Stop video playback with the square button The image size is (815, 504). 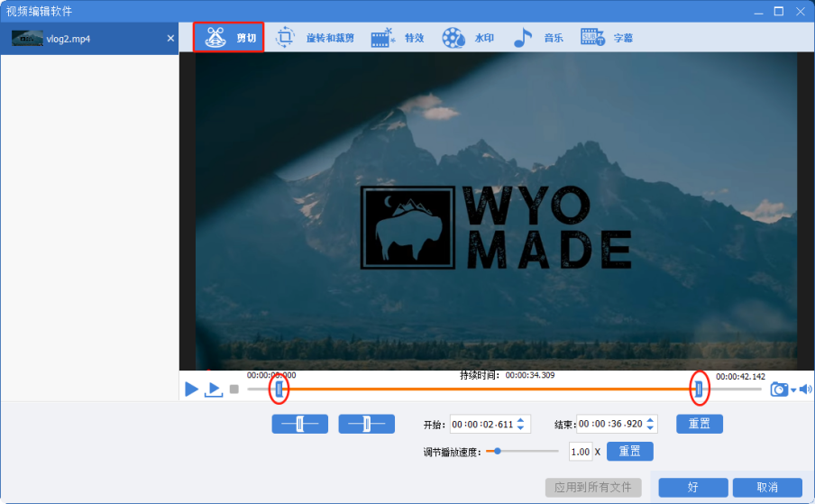[234, 389]
